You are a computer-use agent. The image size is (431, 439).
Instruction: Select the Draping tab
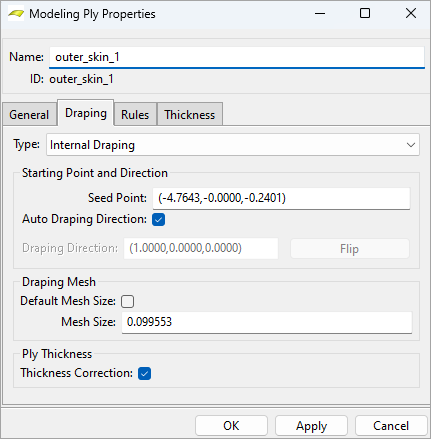coord(86,113)
